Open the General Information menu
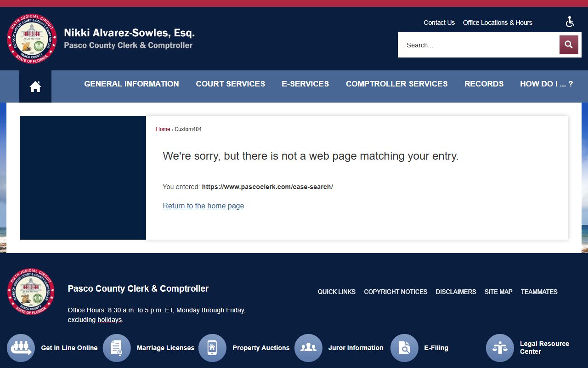Image resolution: width=588 pixels, height=368 pixels. (x=131, y=84)
